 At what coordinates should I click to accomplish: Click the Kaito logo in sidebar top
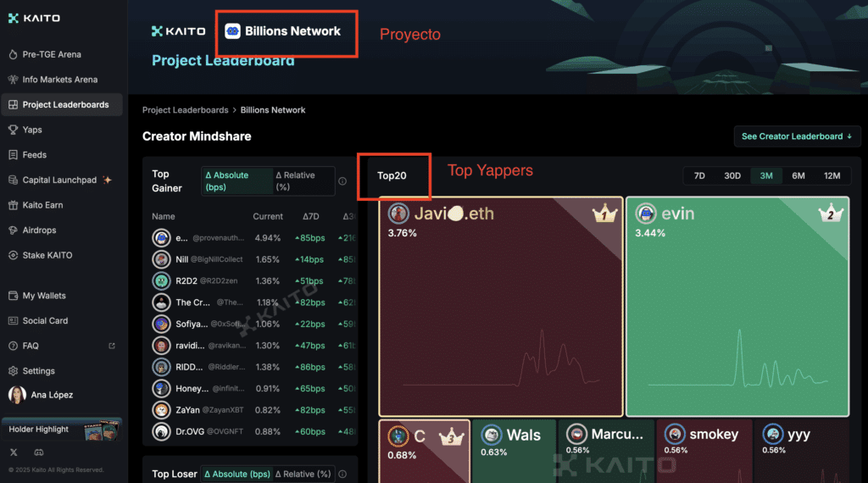[x=34, y=19]
